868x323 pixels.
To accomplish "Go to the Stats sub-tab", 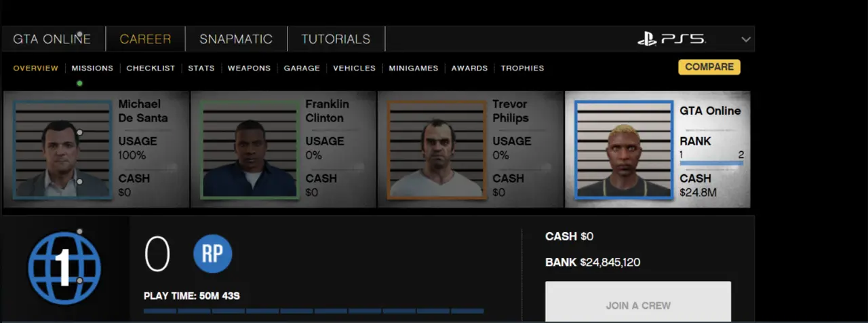I will point(201,68).
